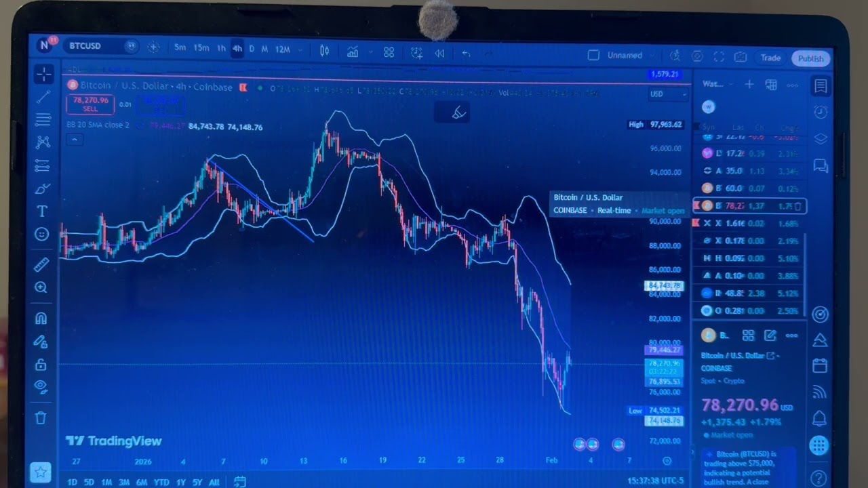Switch to 5m timeframe
Image resolution: width=868 pixels, height=488 pixels.
click(180, 47)
